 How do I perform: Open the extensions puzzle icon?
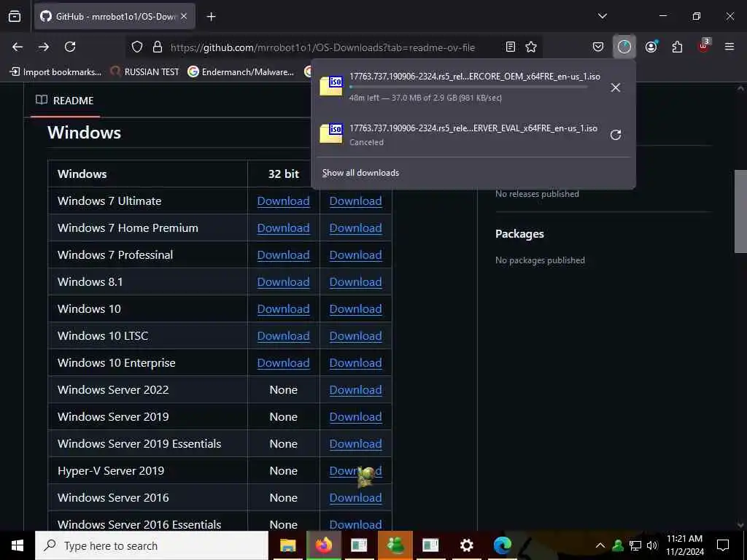[677, 47]
